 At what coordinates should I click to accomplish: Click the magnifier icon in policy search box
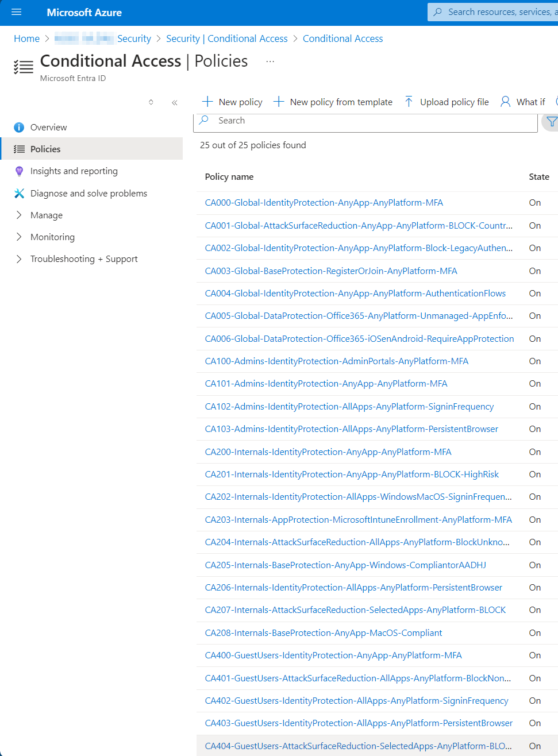(x=204, y=120)
